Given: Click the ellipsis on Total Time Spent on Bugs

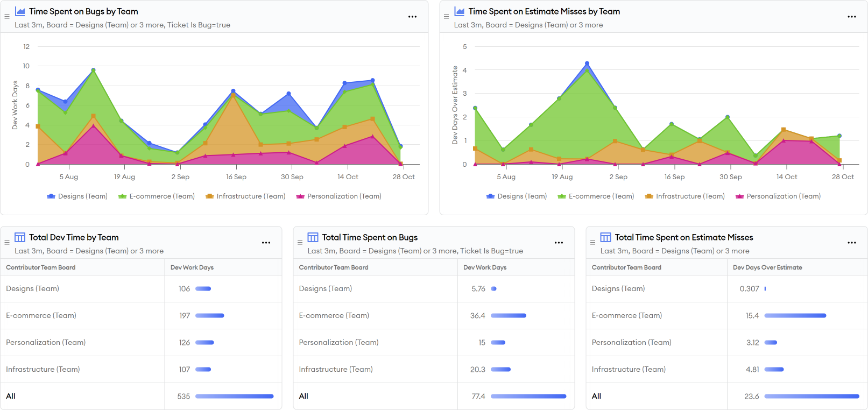Looking at the screenshot, I should [x=559, y=243].
